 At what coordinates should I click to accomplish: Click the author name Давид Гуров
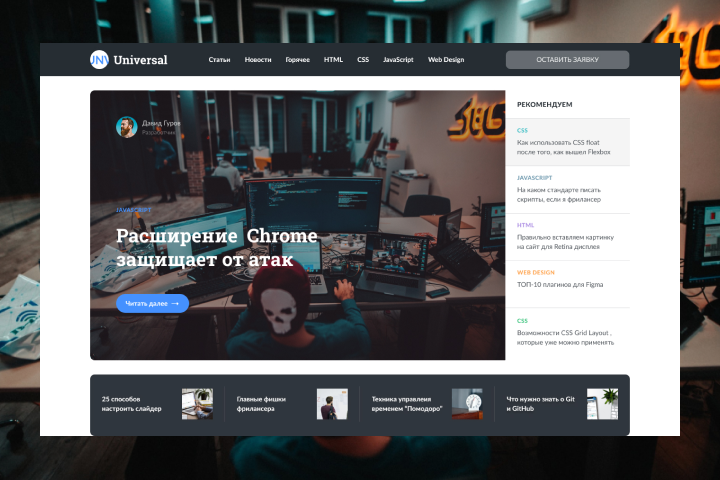coord(161,123)
